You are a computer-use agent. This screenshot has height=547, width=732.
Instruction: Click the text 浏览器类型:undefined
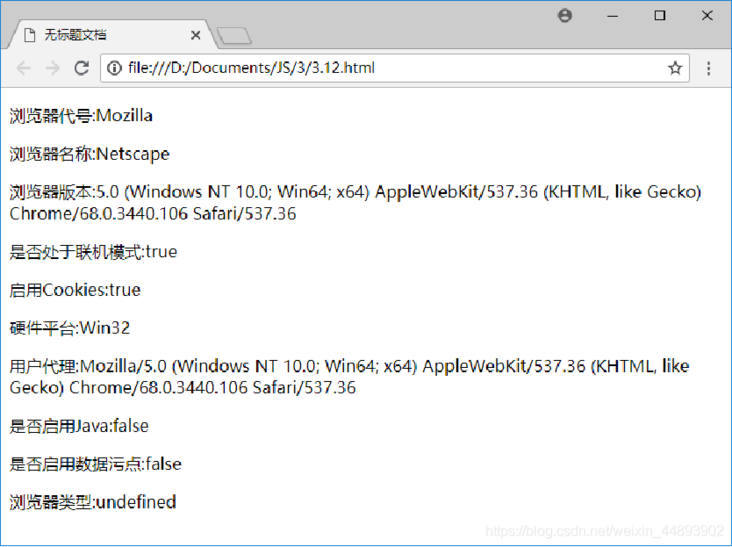click(93, 502)
